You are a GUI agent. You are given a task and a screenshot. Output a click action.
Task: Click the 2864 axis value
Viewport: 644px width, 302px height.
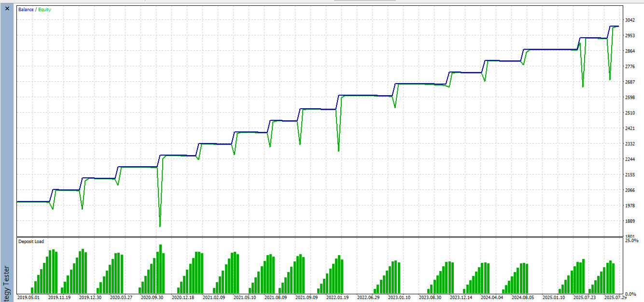630,51
